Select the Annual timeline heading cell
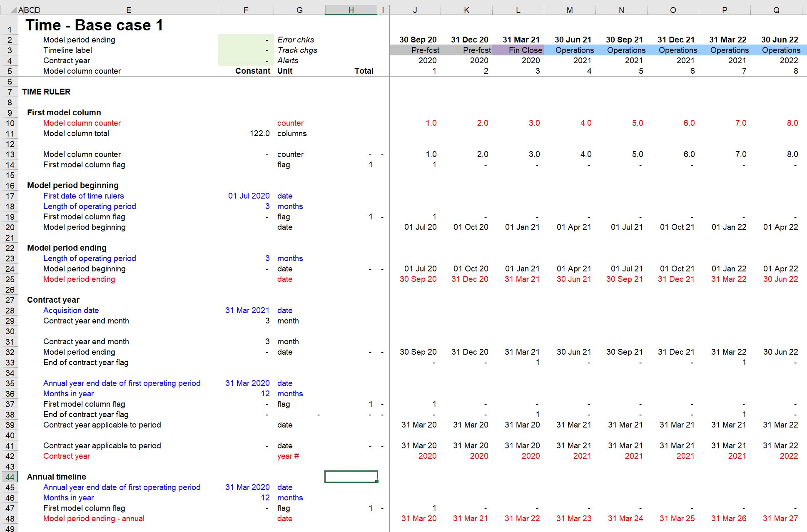 pyautogui.click(x=57, y=477)
